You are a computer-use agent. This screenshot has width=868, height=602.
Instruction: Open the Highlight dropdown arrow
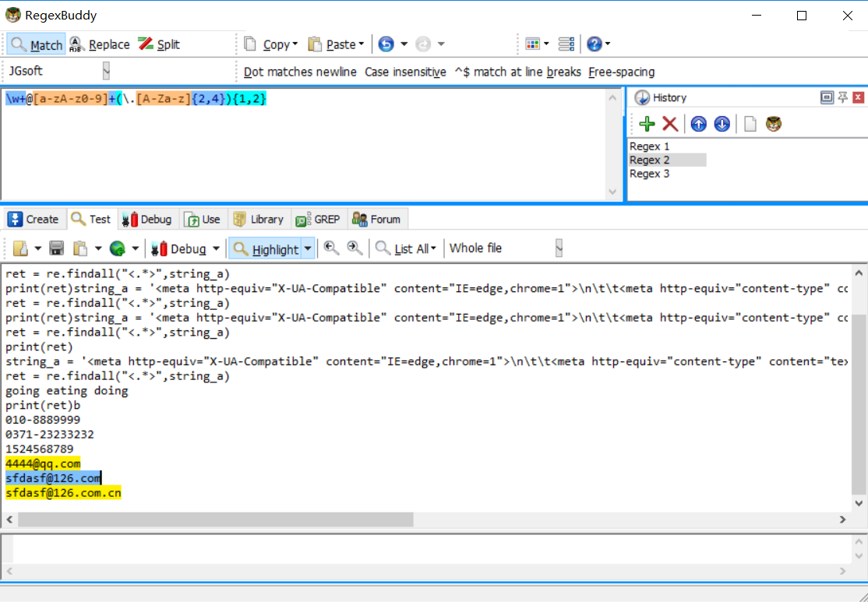pyautogui.click(x=309, y=249)
